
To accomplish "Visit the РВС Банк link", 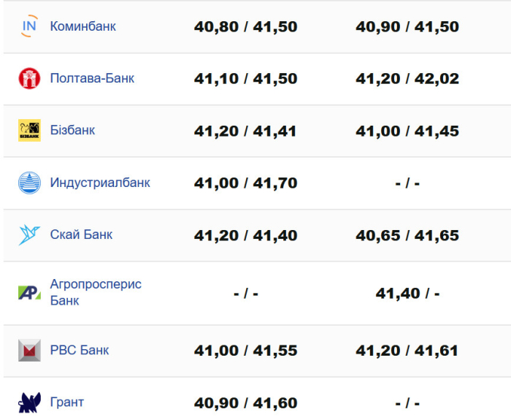I will pyautogui.click(x=80, y=350).
